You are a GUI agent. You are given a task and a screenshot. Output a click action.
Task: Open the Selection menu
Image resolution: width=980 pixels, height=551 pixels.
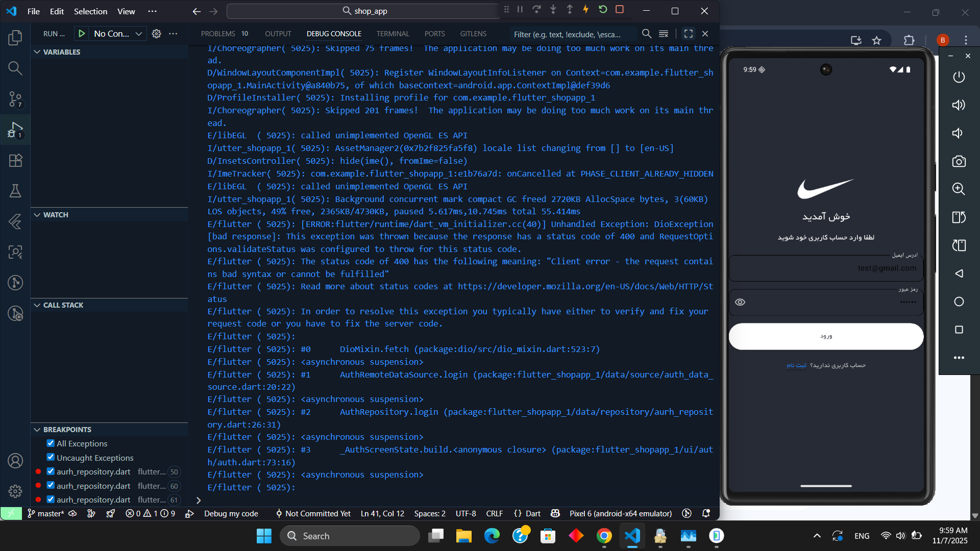(x=90, y=11)
